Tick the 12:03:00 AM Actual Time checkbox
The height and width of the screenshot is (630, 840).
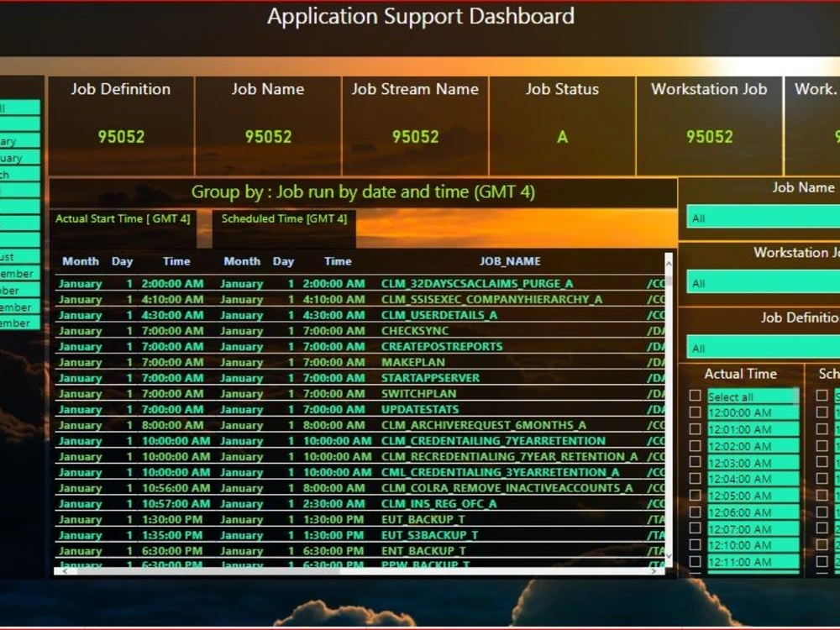pos(696,462)
